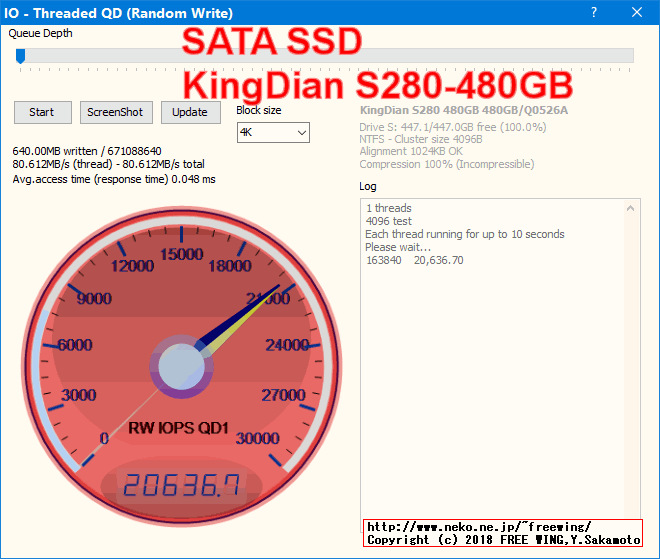
Task: Take a capture with the ScreenShot button
Action: pos(116,112)
